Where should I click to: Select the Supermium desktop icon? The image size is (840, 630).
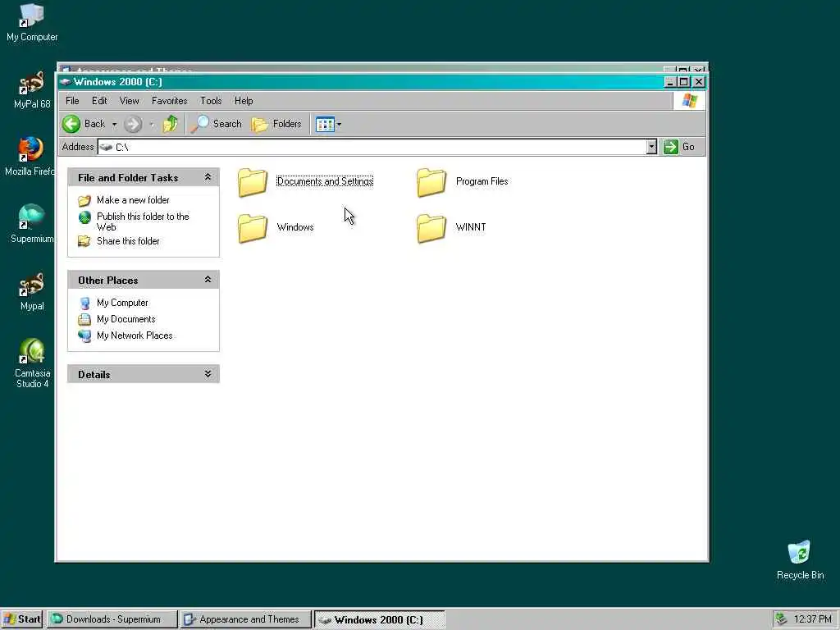click(32, 224)
